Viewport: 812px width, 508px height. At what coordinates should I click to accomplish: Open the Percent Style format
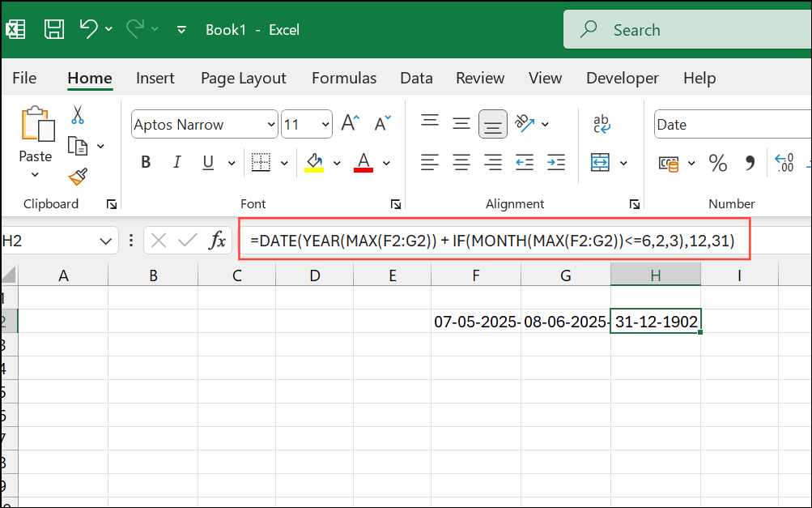point(717,162)
